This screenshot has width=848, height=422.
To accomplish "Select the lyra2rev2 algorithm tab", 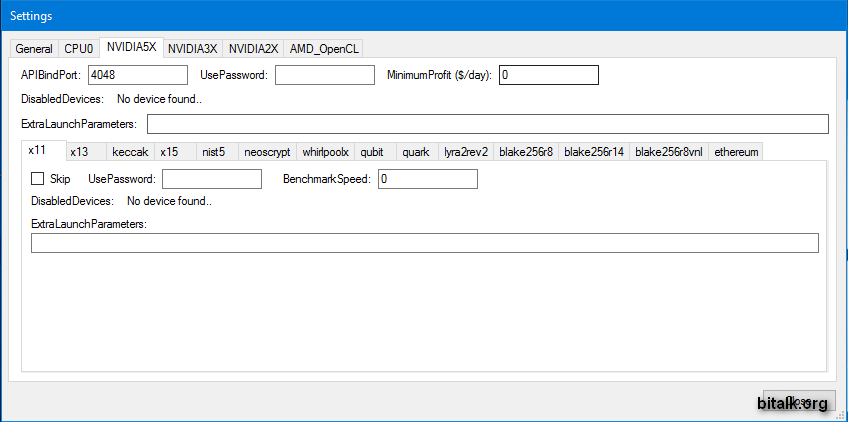I will click(466, 152).
